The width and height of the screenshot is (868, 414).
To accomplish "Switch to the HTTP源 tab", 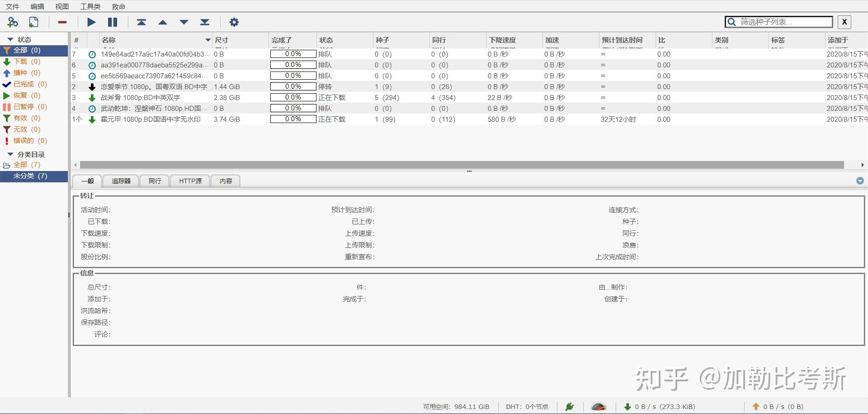I will tap(190, 181).
